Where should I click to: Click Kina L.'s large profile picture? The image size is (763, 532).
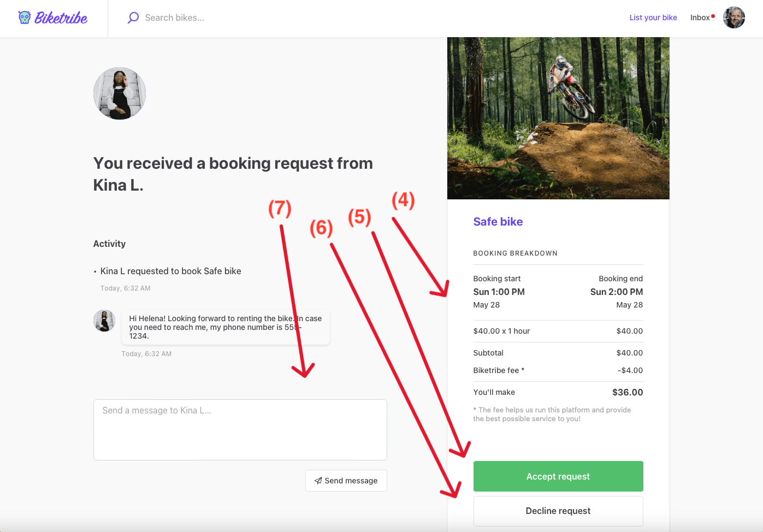coord(120,93)
